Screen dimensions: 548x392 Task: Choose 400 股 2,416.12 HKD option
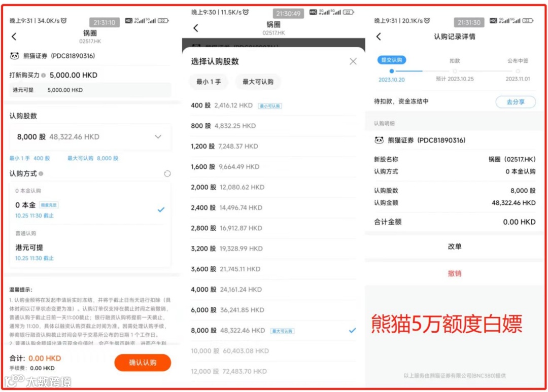pos(273,105)
